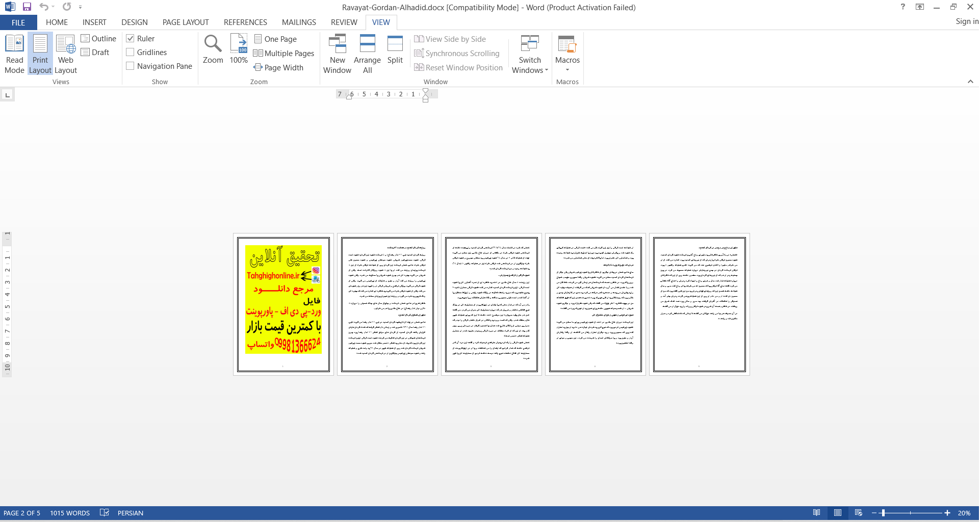
Task: Open the Undo history dropdown
Action: pos(53,7)
